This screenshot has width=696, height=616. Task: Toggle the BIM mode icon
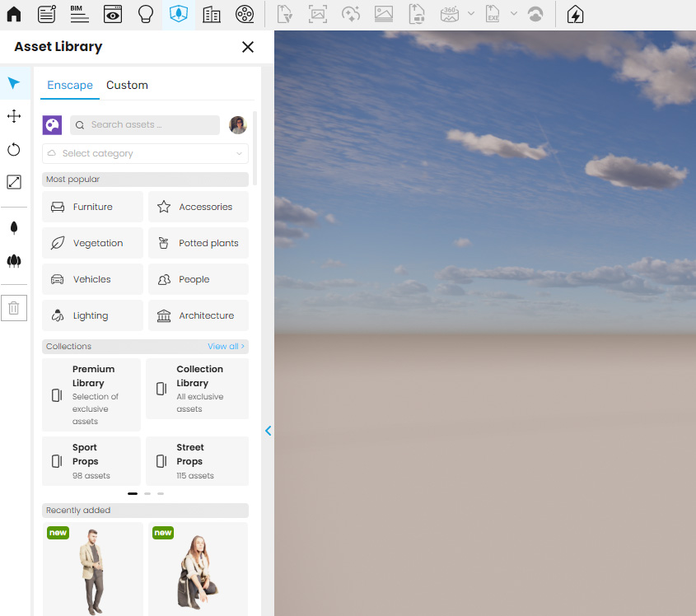tap(79, 14)
